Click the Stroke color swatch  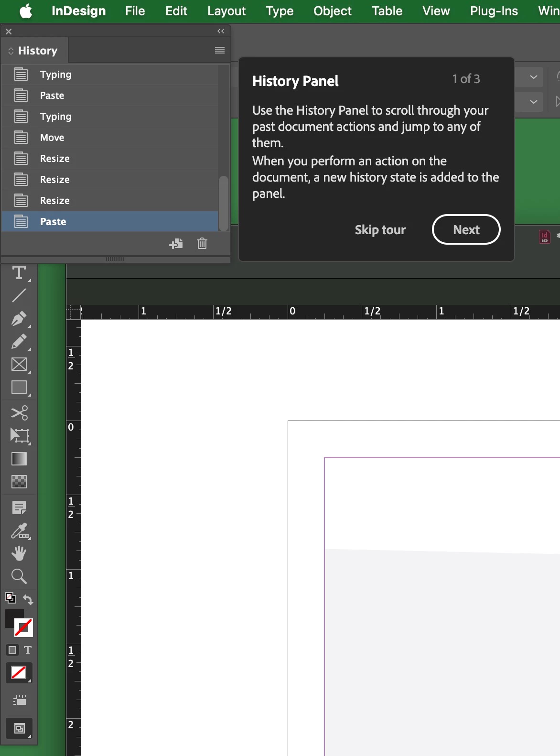pos(23,627)
